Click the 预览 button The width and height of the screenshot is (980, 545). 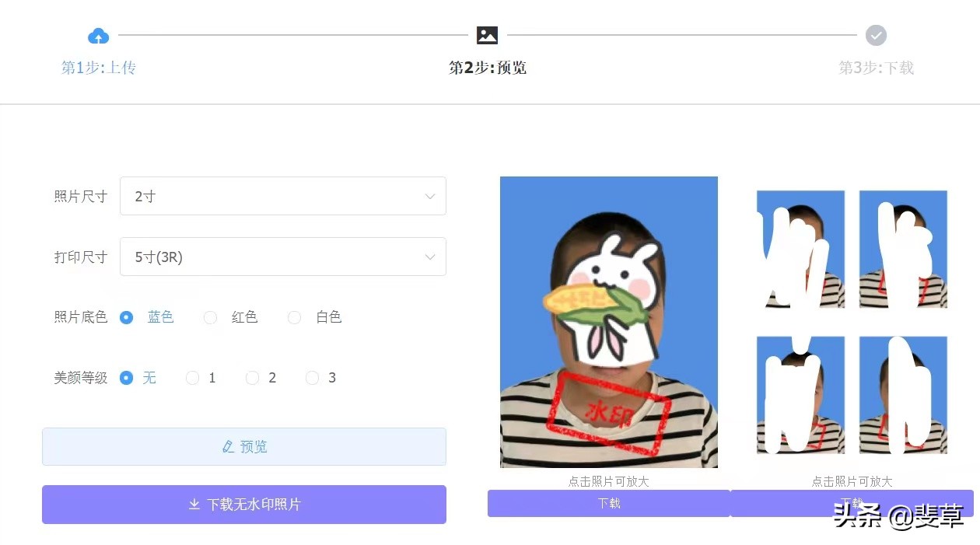244,447
